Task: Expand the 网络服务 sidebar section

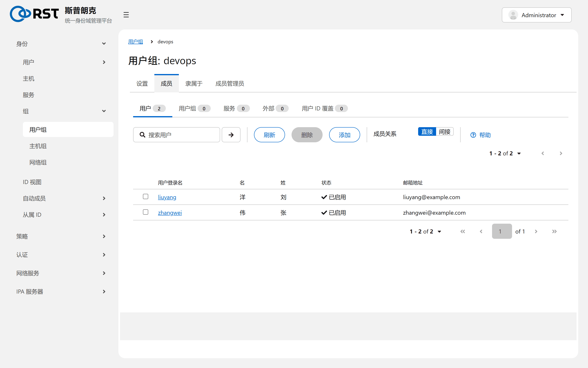Action: click(x=61, y=273)
